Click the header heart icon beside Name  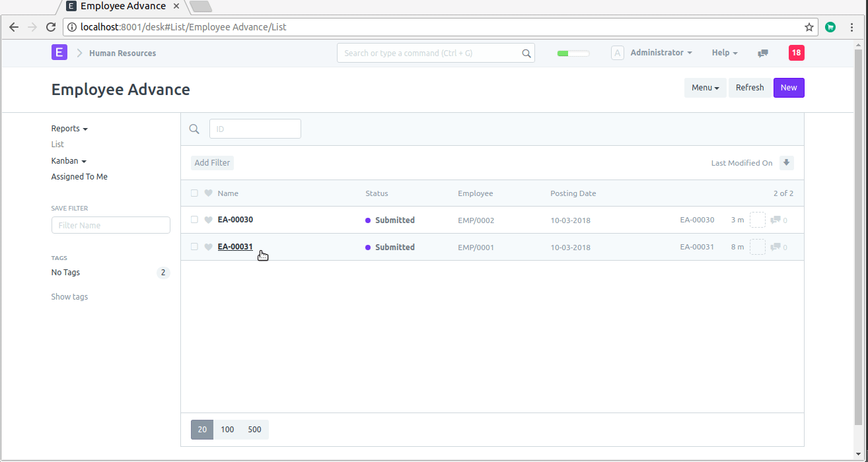209,193
